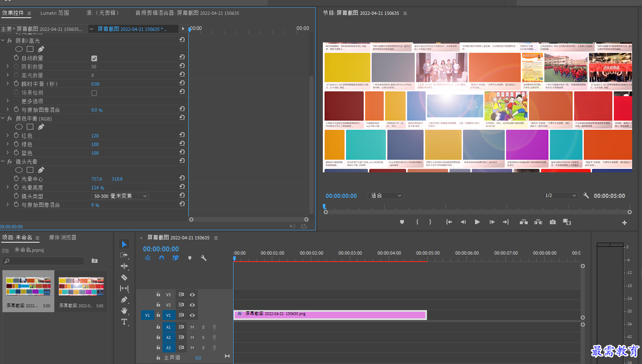Click Mark In bracket button
The image size is (642, 364).
[417, 222]
